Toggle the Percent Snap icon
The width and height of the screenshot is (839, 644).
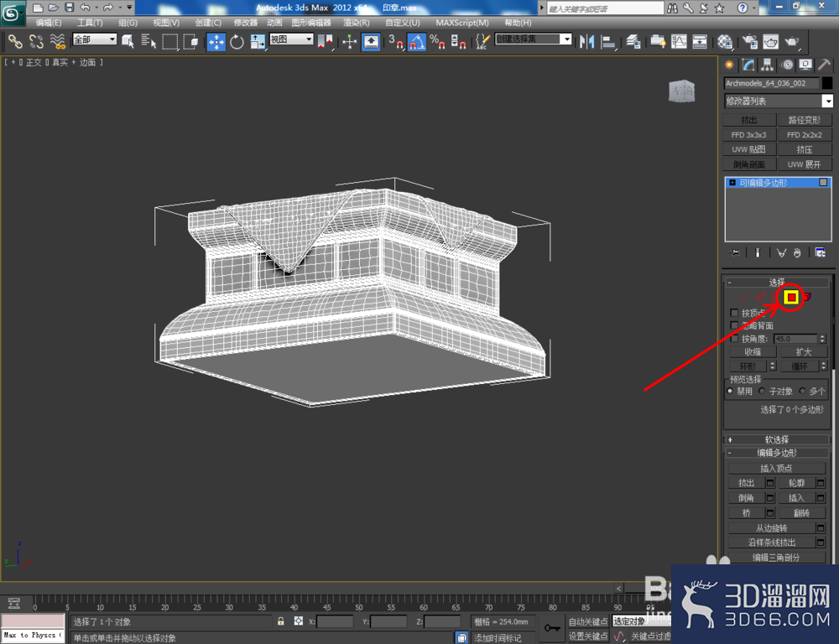pos(437,42)
